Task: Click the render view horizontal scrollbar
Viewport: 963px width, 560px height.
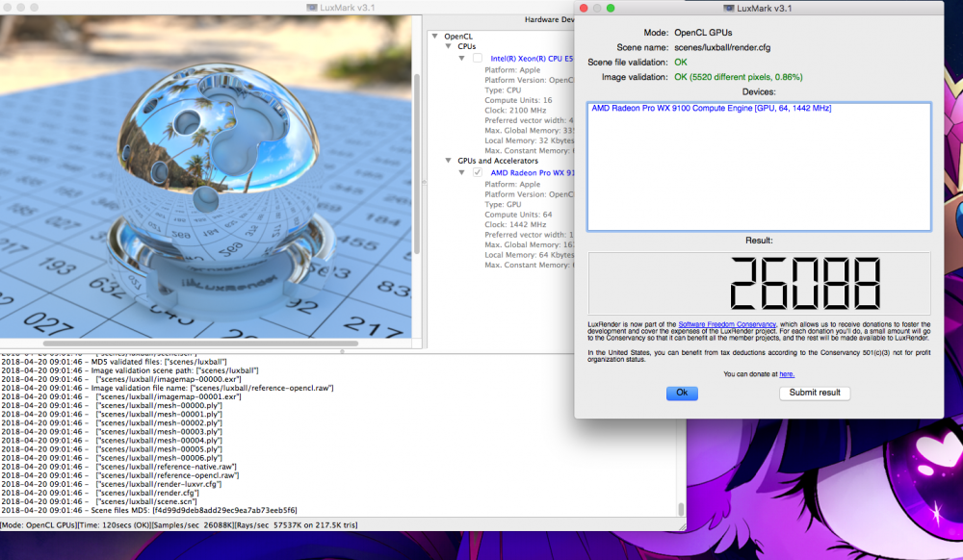Action: (x=200, y=344)
